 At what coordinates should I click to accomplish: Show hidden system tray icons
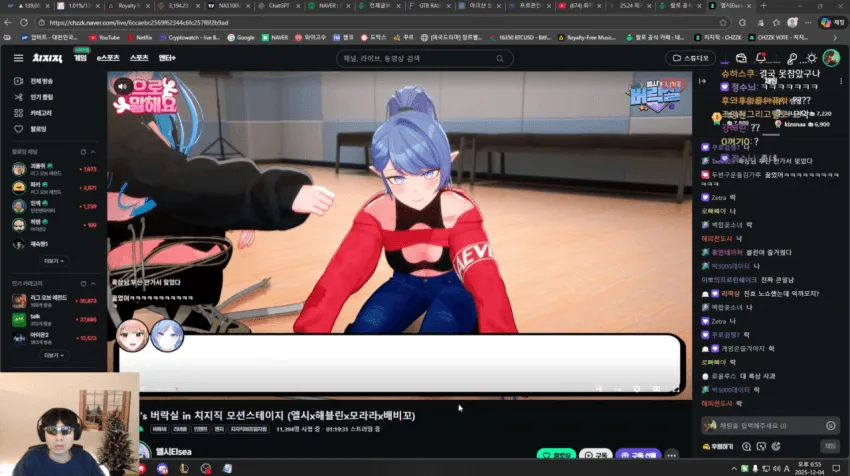coord(734,468)
